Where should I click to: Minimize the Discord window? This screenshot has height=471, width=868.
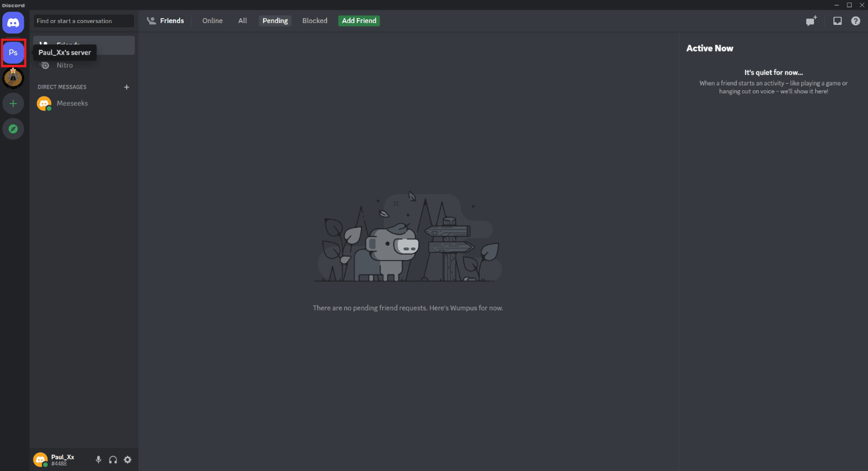pos(836,5)
